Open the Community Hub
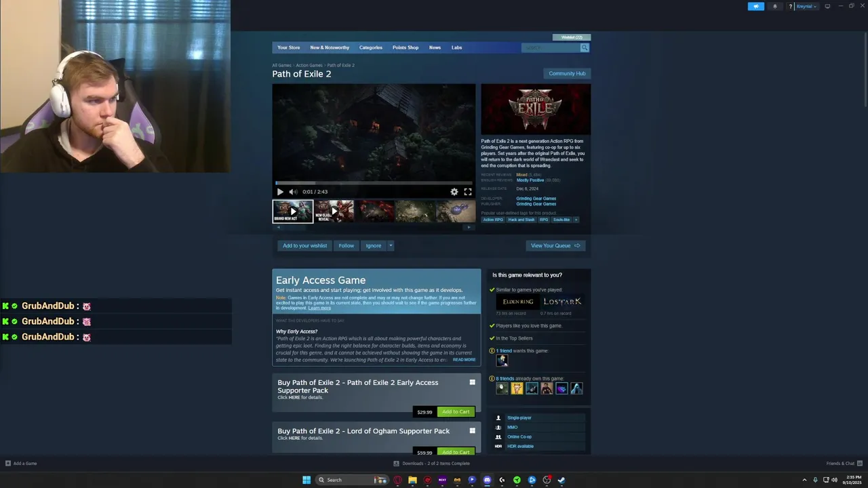Image resolution: width=868 pixels, height=488 pixels. (567, 73)
